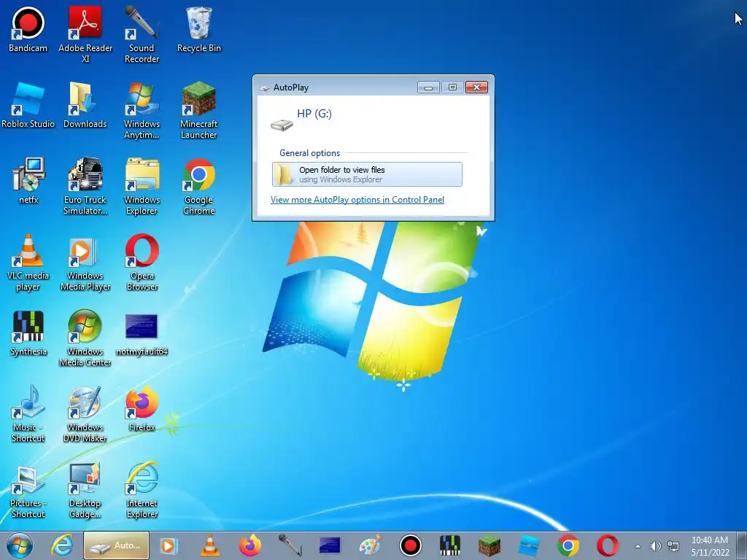Select Firefox desktop shortcut
This screenshot has height=560, width=747.
coord(142,408)
